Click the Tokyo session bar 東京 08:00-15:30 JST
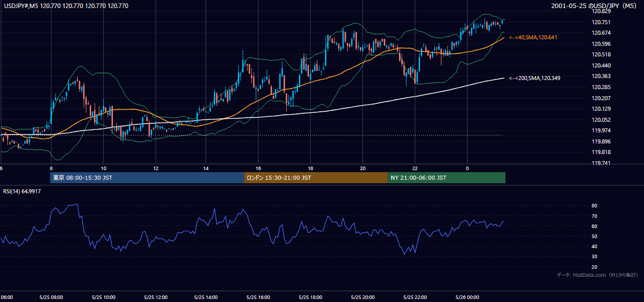Screen dimensions: 644x302 point(147,178)
